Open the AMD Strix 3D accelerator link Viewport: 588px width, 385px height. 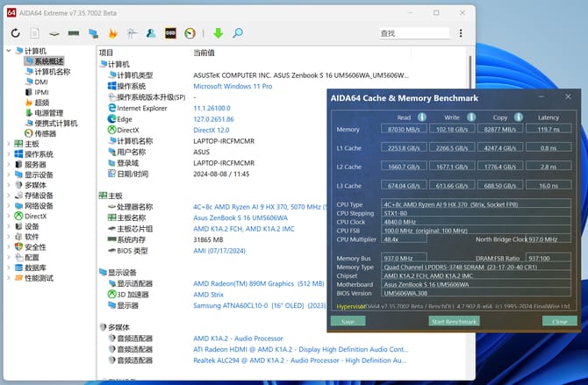[210, 295]
